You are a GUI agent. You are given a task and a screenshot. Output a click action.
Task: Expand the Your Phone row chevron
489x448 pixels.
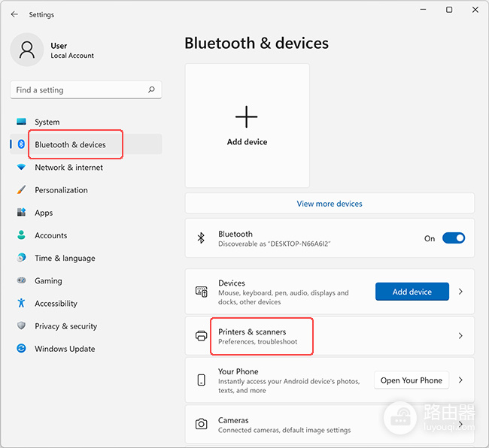point(460,380)
